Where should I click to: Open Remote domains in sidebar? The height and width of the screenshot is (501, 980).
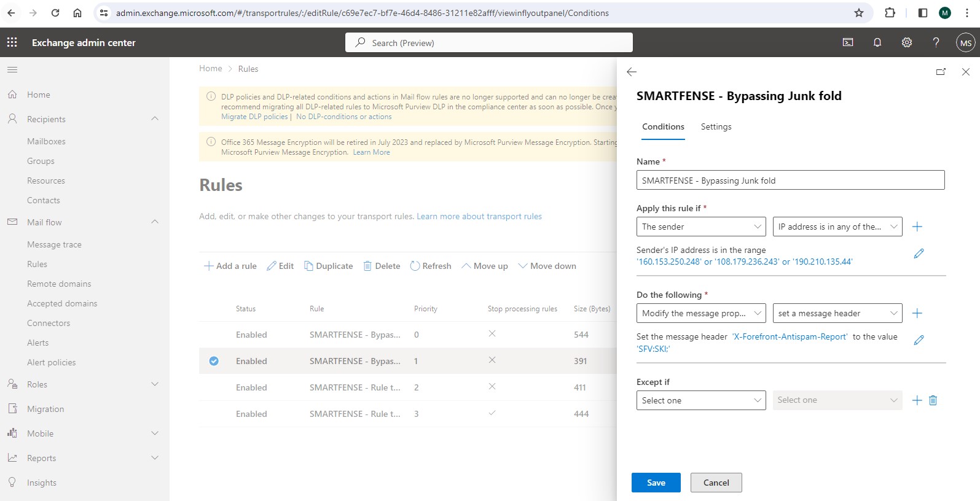(x=59, y=284)
